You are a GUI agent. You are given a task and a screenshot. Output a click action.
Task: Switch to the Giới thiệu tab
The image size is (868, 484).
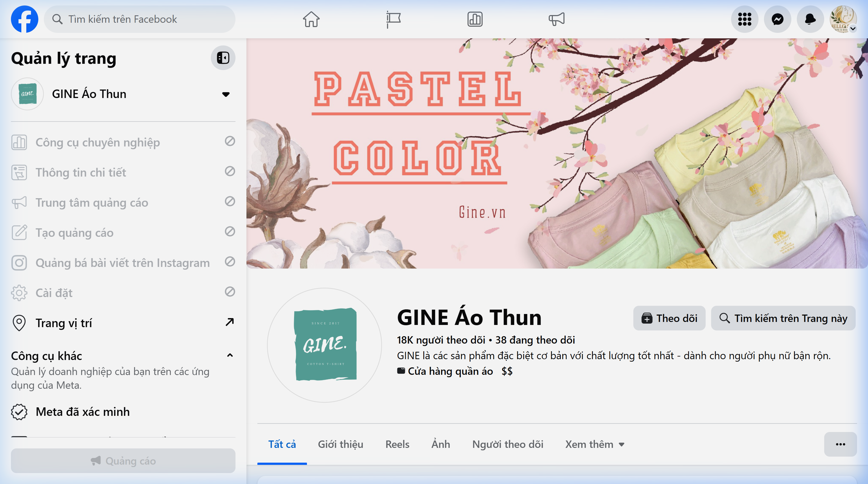click(341, 444)
